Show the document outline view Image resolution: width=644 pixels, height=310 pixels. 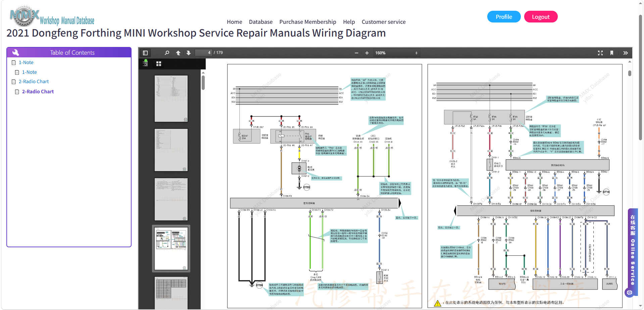(x=145, y=63)
